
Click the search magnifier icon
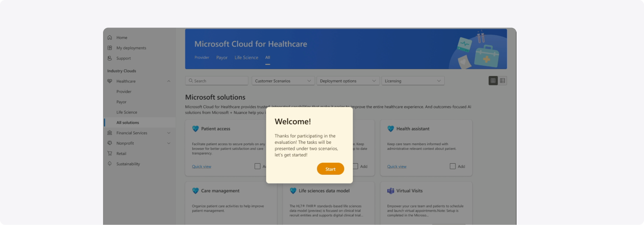pyautogui.click(x=191, y=81)
